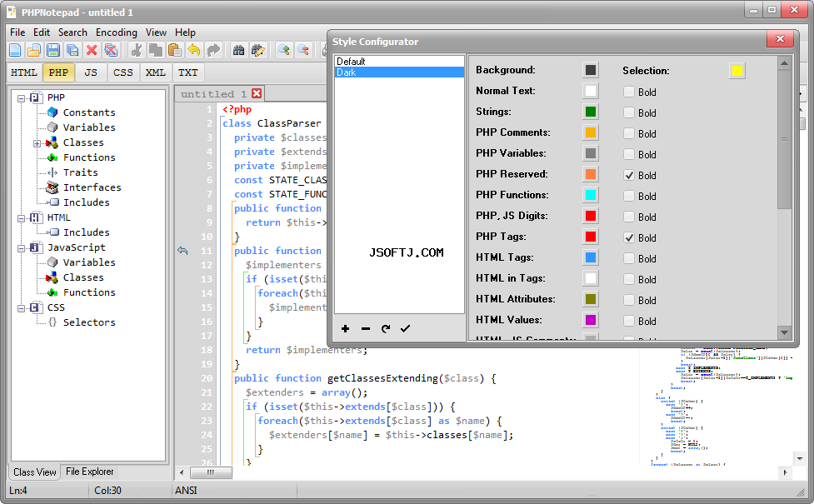Image resolution: width=814 pixels, height=504 pixels.
Task: Click the gray Redo arrow icon
Action: [x=212, y=50]
